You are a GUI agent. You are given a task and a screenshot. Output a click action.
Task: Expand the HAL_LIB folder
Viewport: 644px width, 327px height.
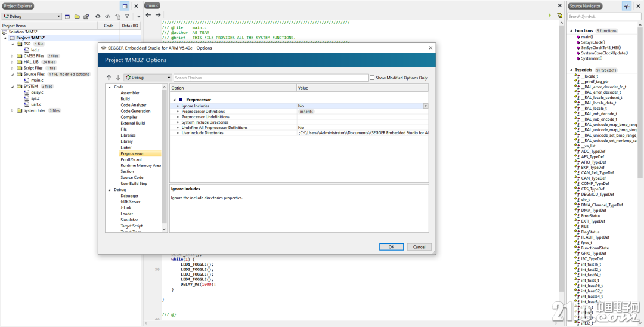point(13,62)
